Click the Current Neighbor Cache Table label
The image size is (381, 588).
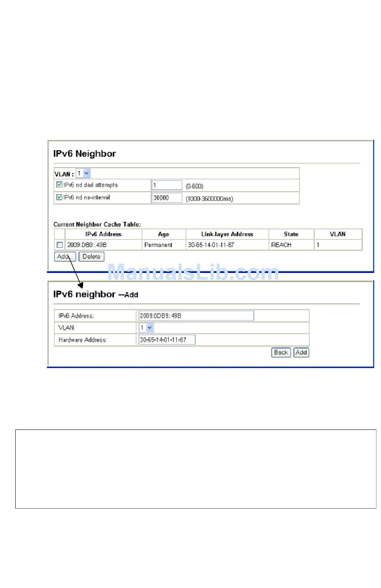click(x=97, y=225)
